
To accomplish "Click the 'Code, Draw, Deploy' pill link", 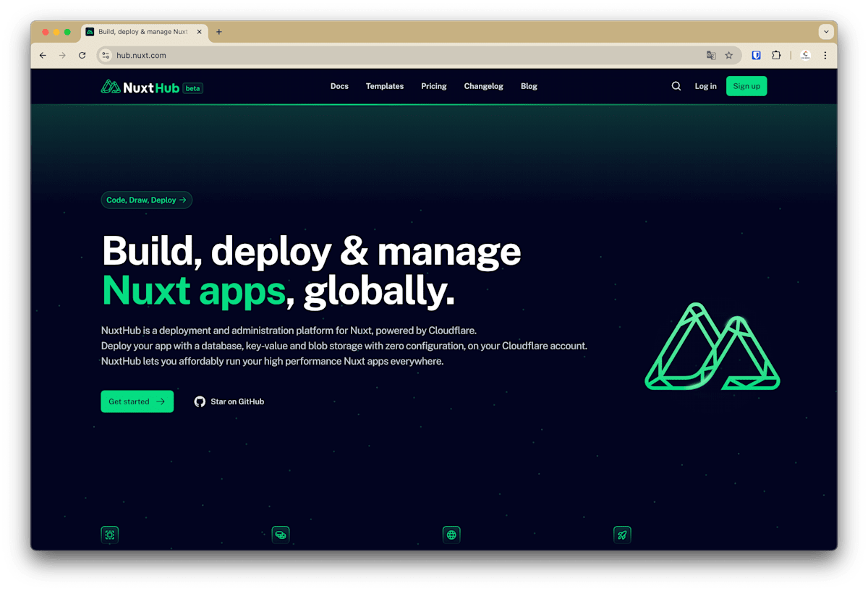I will tap(147, 200).
